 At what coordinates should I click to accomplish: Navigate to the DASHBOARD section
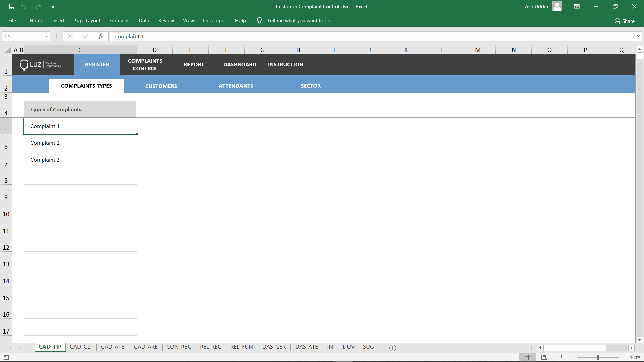click(x=240, y=64)
